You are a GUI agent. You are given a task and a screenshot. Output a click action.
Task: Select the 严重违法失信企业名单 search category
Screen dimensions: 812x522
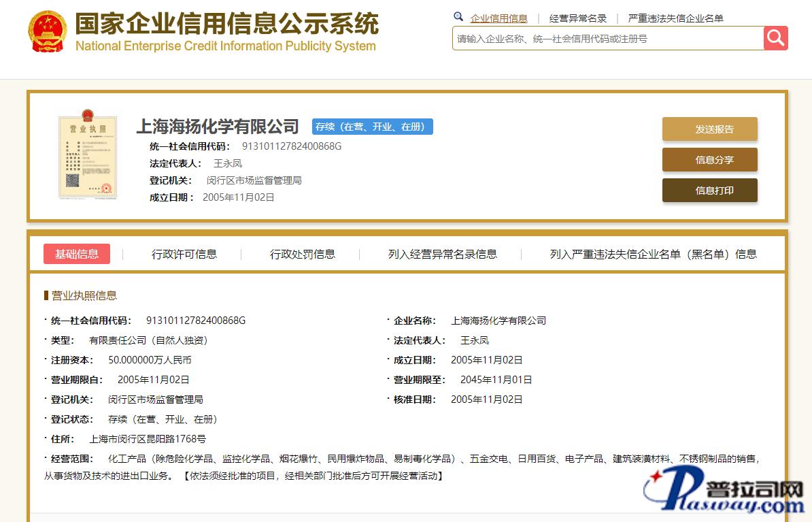(675, 18)
